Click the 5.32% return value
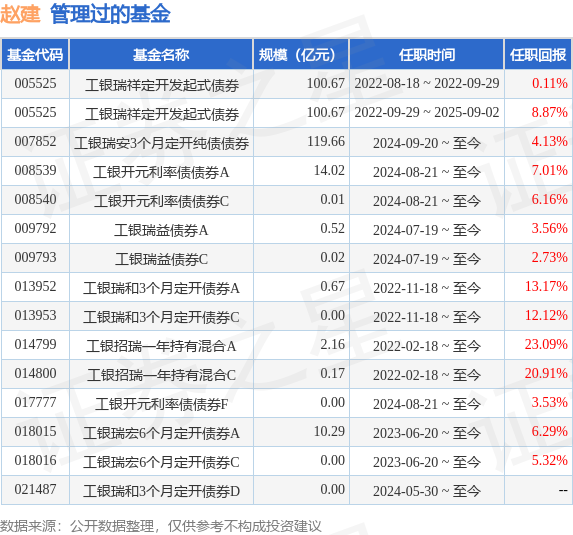Image resolution: width=573 pixels, height=535 pixels. click(550, 460)
